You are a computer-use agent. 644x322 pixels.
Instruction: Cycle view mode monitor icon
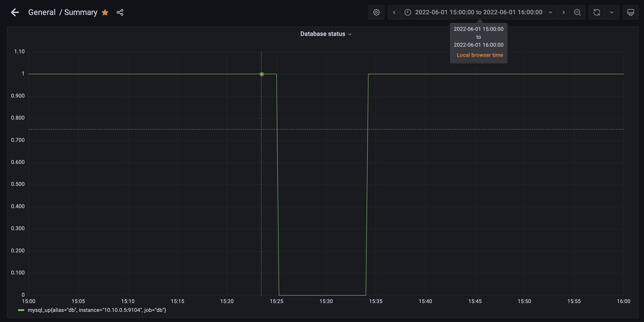[x=631, y=12]
